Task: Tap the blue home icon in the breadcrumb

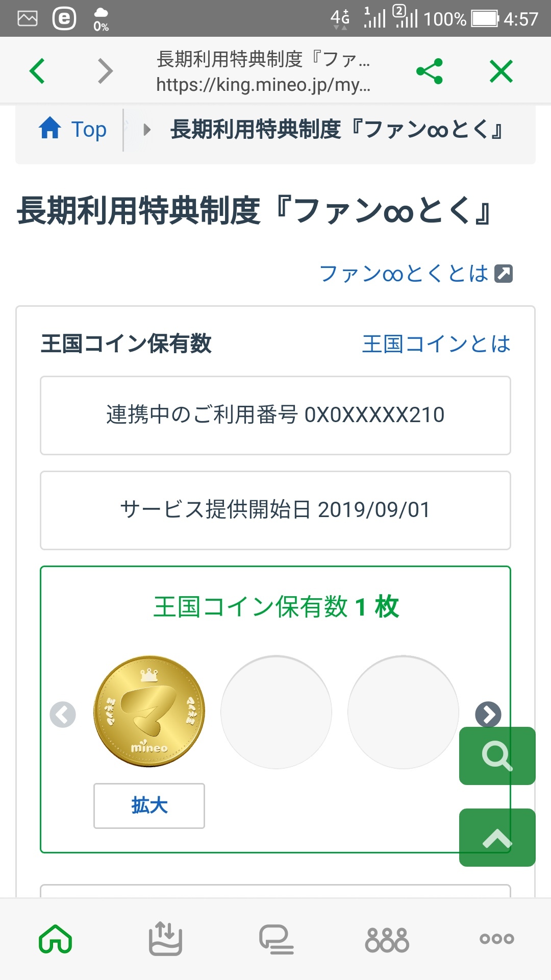Action: (x=50, y=128)
